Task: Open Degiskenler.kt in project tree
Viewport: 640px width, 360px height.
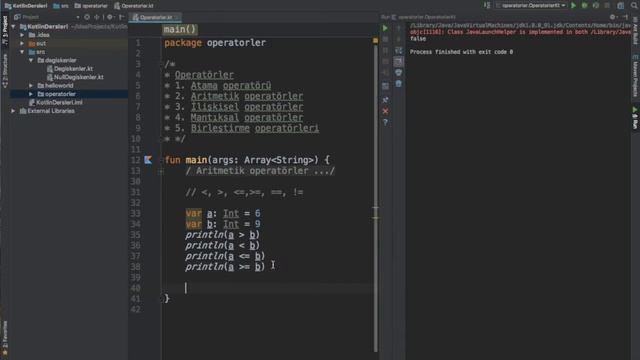Action: [x=70, y=69]
